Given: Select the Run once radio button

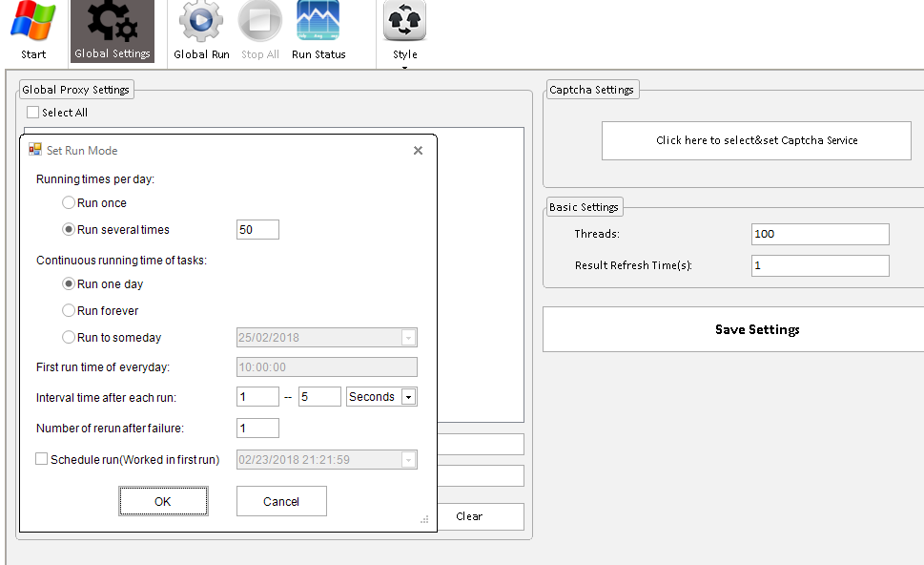Looking at the screenshot, I should click(69, 203).
